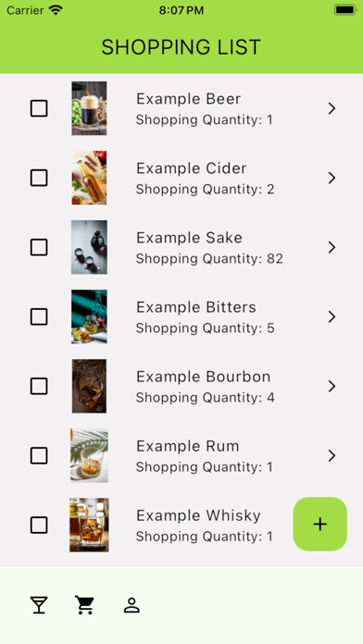Click the battery status icon
Screen dimensions: 363x644
click(344, 10)
